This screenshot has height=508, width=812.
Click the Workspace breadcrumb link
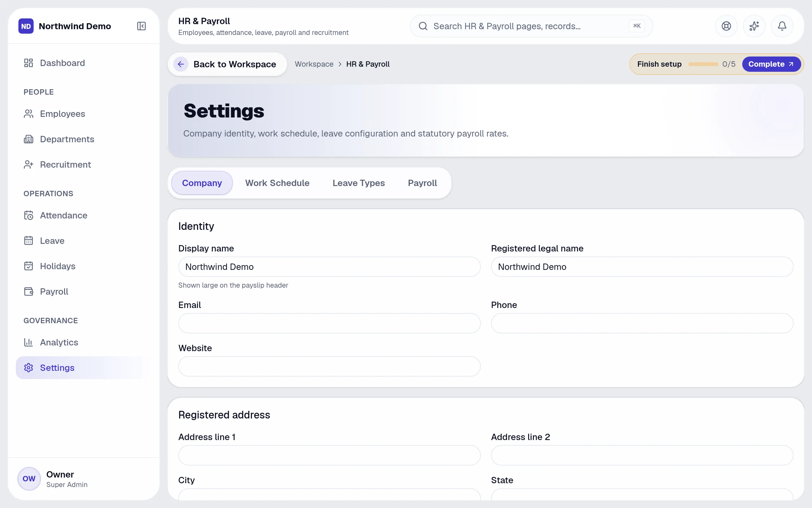click(x=314, y=64)
